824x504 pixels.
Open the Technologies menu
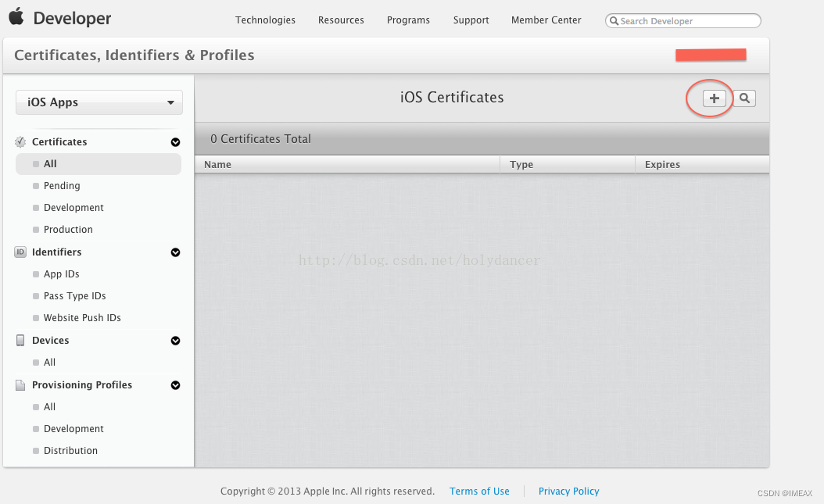265,20
